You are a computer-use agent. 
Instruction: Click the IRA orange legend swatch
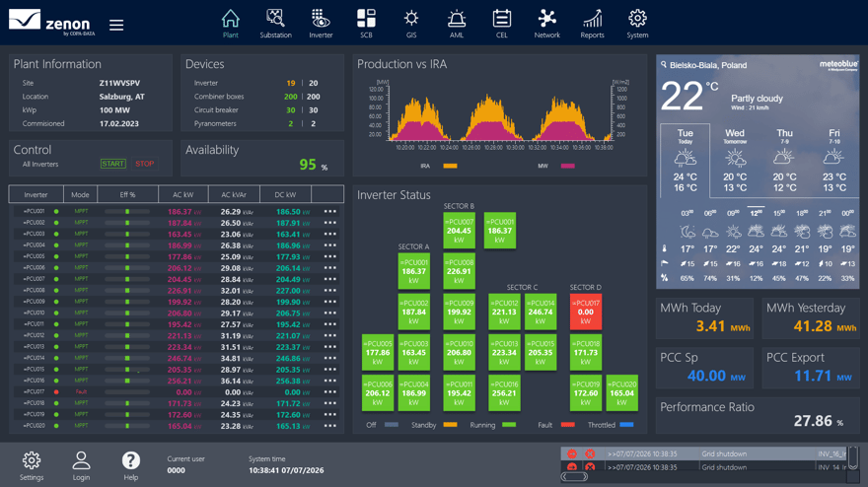pos(450,166)
